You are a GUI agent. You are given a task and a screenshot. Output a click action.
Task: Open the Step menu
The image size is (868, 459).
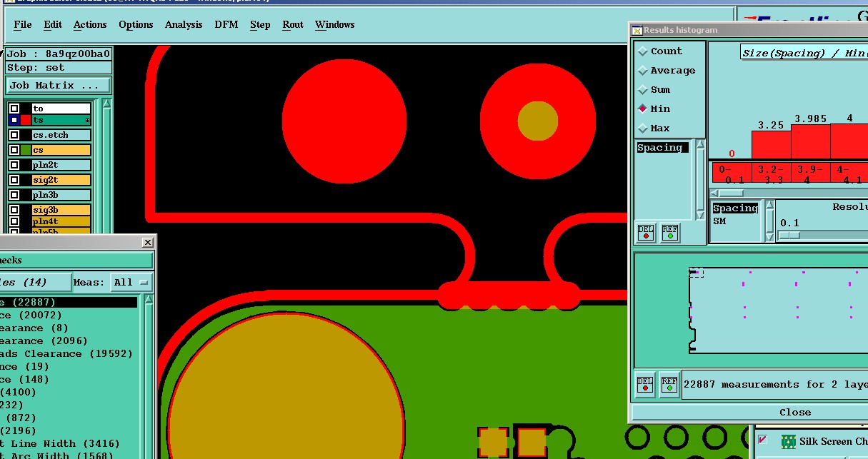coord(260,24)
